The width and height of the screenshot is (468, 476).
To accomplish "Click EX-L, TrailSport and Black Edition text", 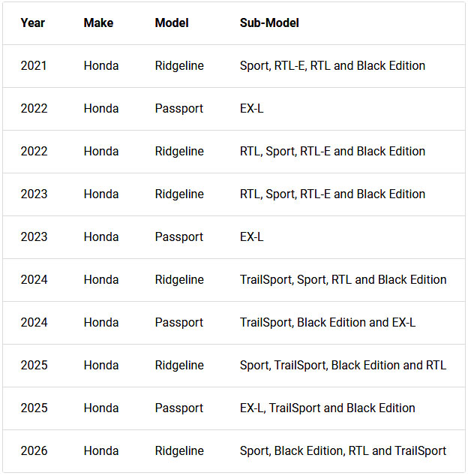I will coord(328,408).
